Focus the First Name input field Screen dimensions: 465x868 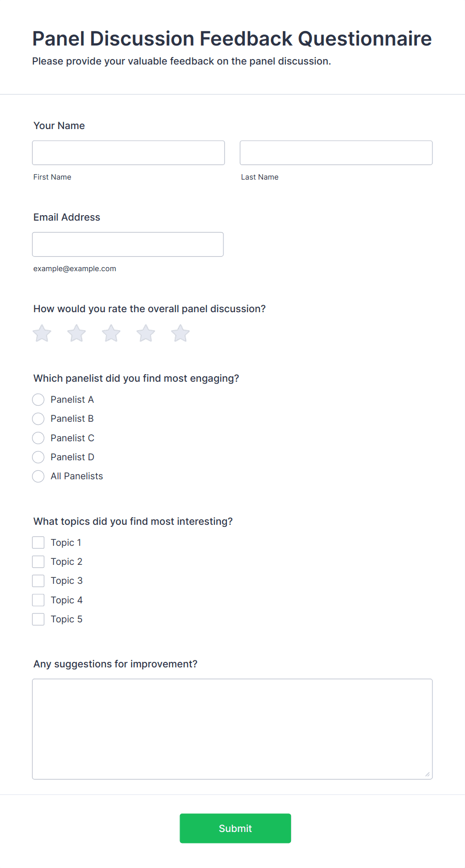[x=128, y=153]
